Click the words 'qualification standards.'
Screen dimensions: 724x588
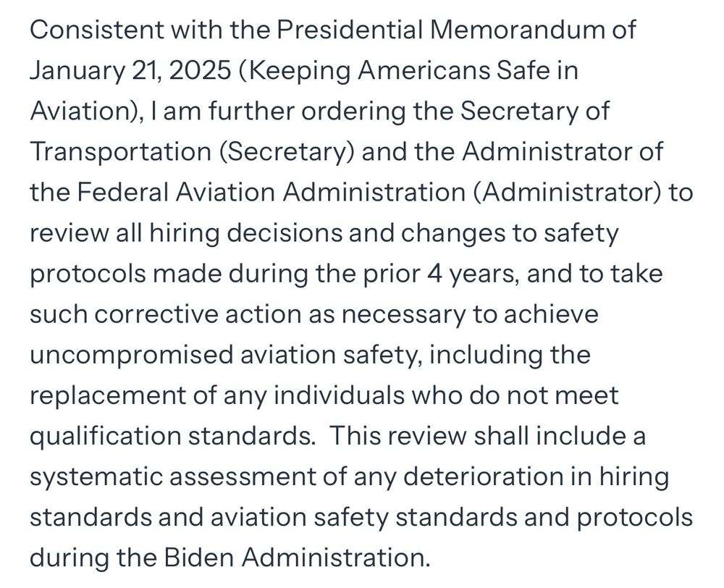[x=173, y=437]
